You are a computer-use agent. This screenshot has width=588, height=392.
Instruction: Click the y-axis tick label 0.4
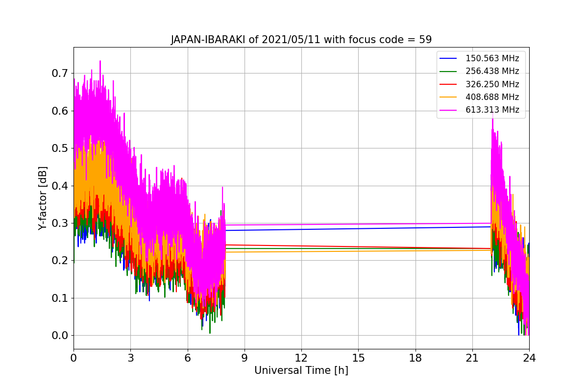[60, 186]
